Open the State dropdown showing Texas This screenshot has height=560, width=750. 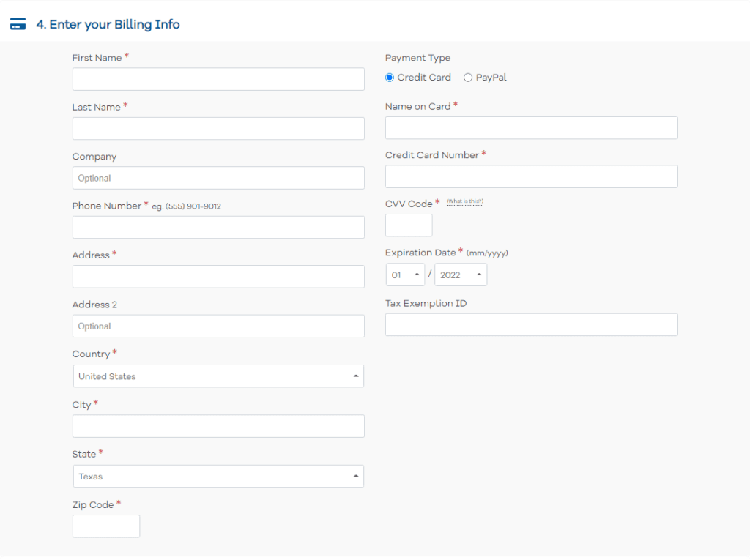coord(218,476)
